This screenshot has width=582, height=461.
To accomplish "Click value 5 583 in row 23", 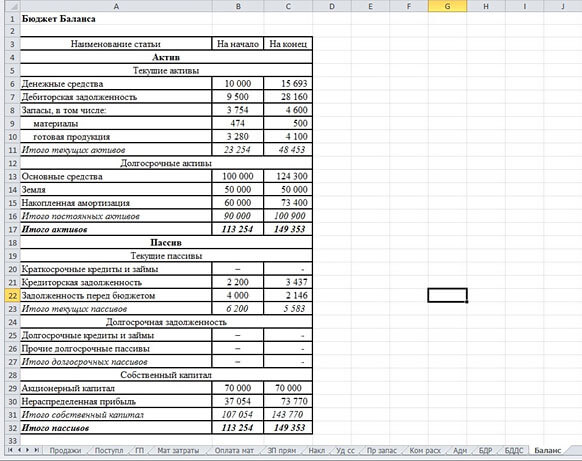I will click(x=288, y=309).
